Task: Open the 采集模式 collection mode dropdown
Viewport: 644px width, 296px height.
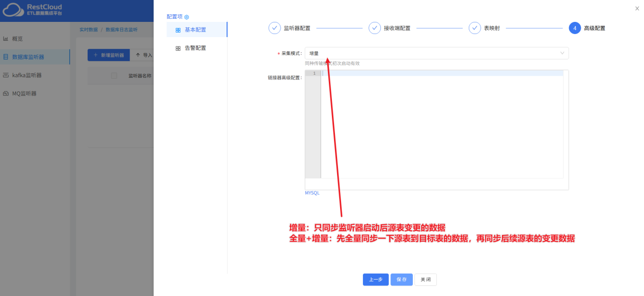Action: tap(436, 53)
